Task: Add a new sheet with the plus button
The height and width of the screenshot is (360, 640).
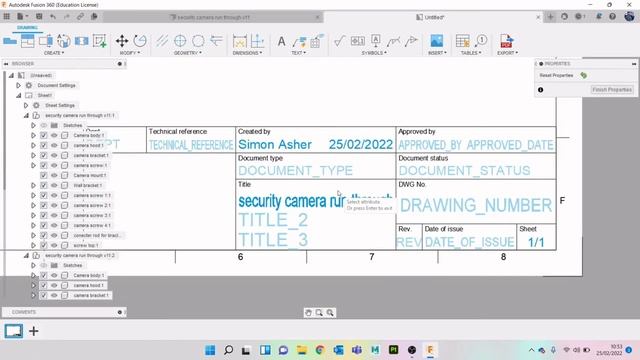Action: tap(34, 331)
